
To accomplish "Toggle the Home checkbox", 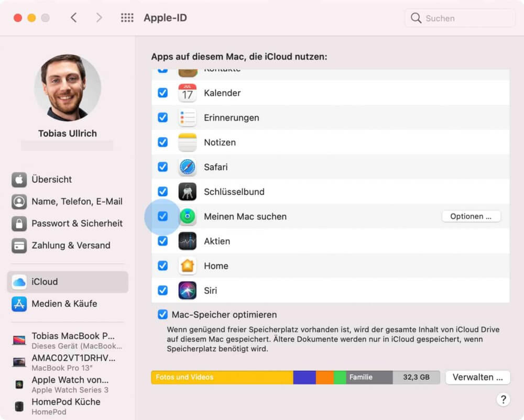I will coord(163,266).
